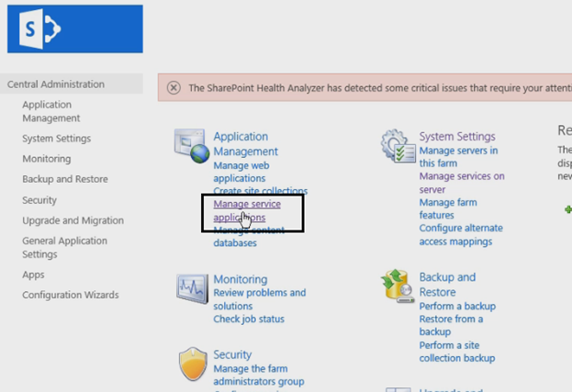Select Application Management in left navigation
This screenshot has width=572, height=392.
(50, 111)
